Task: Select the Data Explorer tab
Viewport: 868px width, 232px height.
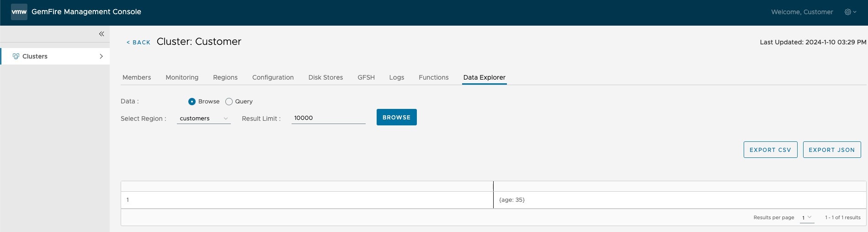Action: click(x=485, y=77)
